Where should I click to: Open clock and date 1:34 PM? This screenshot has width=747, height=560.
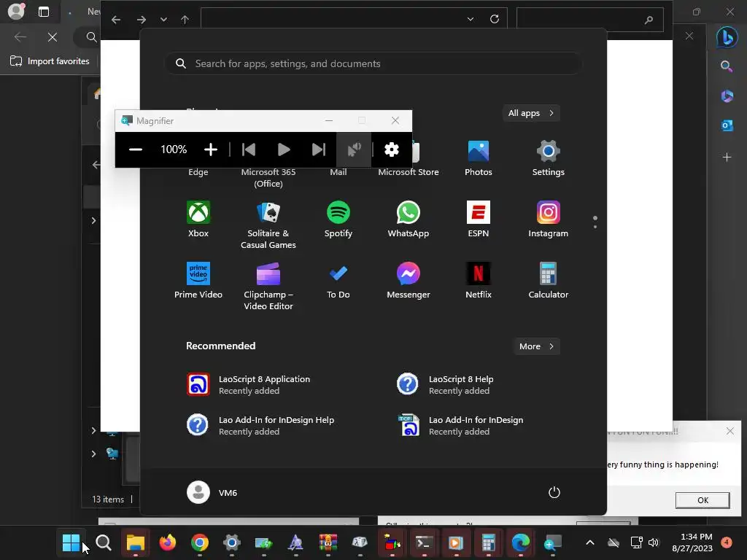[692, 542]
